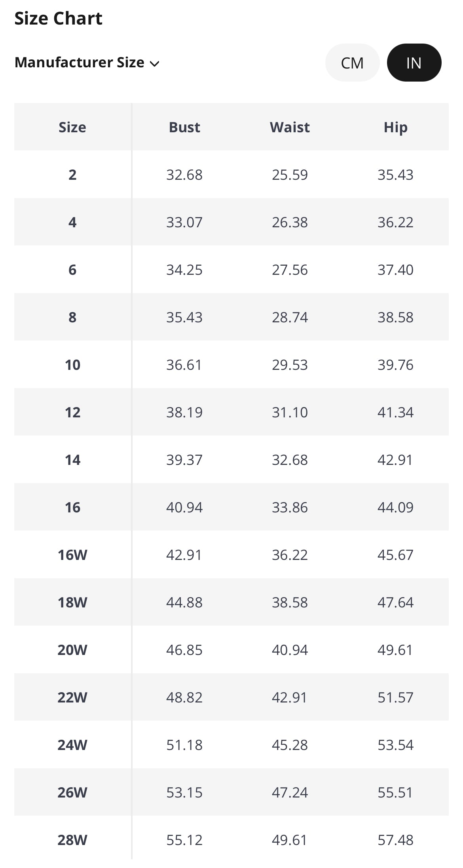Select the size 2 row label

(x=72, y=175)
